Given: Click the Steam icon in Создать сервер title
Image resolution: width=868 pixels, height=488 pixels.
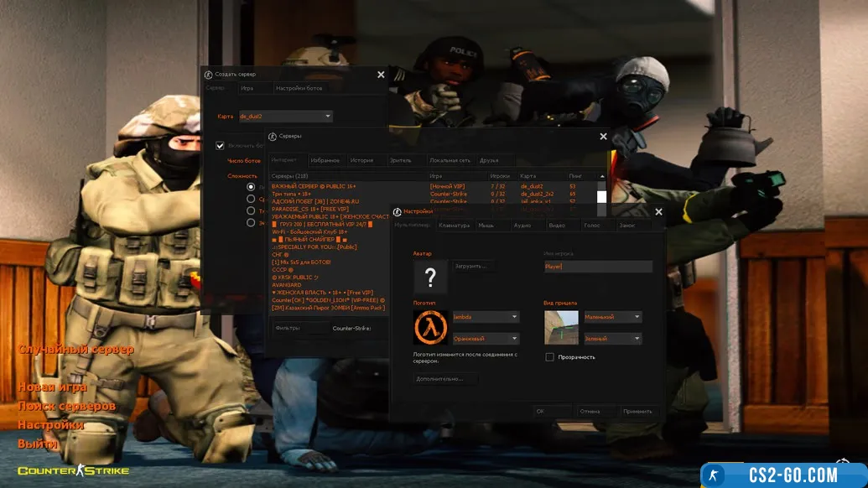Looking at the screenshot, I should point(209,75).
